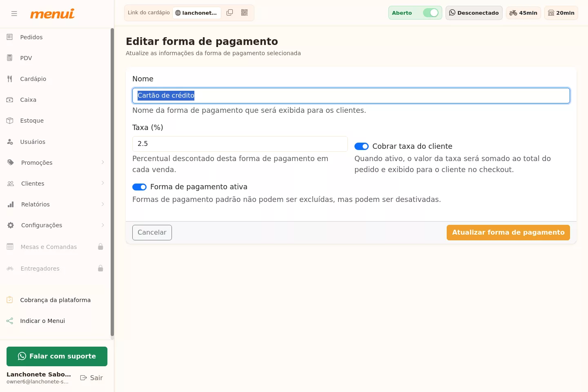The width and height of the screenshot is (588, 392).
Task: Click the globe icon next to lanchonet link
Action: [178, 13]
